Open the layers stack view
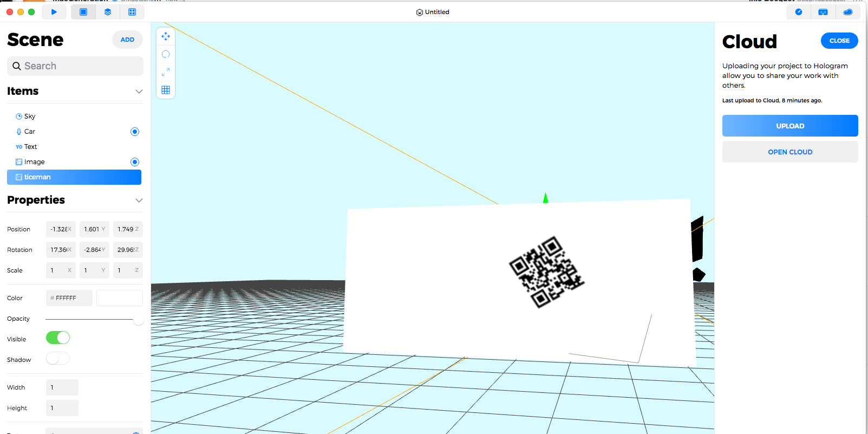 tap(108, 12)
